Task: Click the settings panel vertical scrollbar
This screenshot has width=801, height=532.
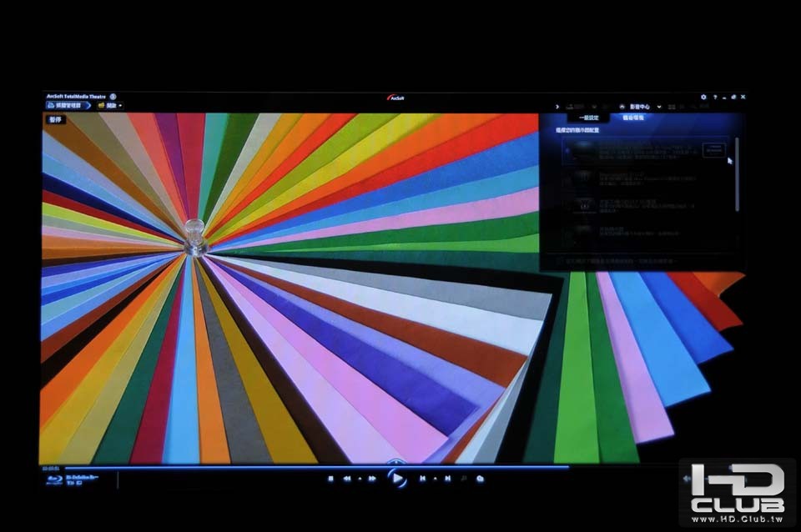Action: click(737, 174)
